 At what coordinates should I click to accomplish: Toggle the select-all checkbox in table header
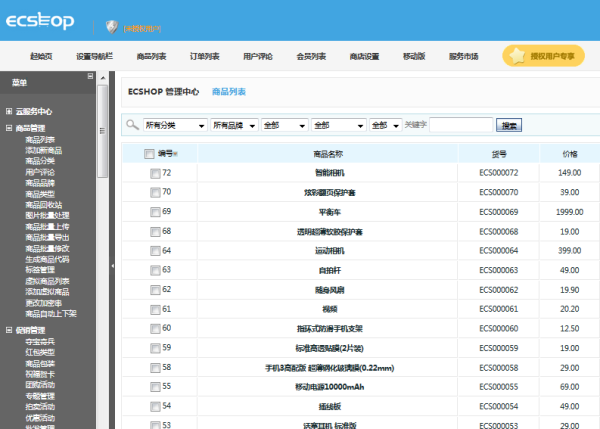[149, 154]
